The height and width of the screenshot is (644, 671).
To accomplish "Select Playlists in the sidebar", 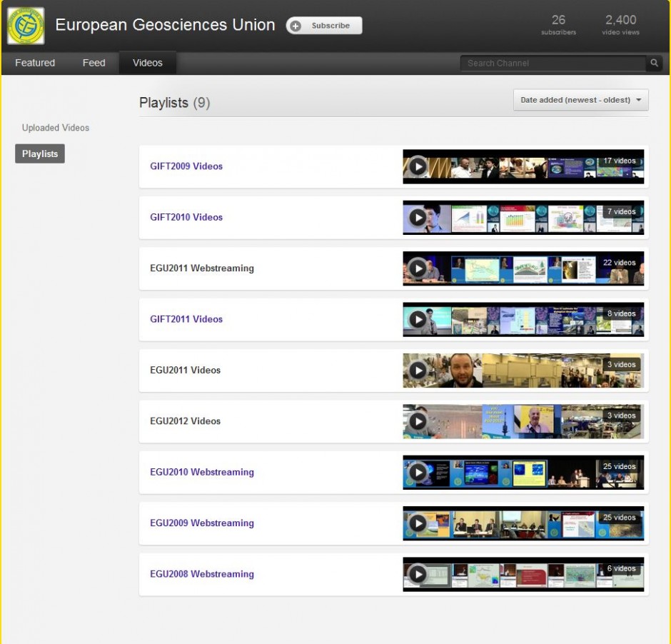I will pyautogui.click(x=40, y=154).
